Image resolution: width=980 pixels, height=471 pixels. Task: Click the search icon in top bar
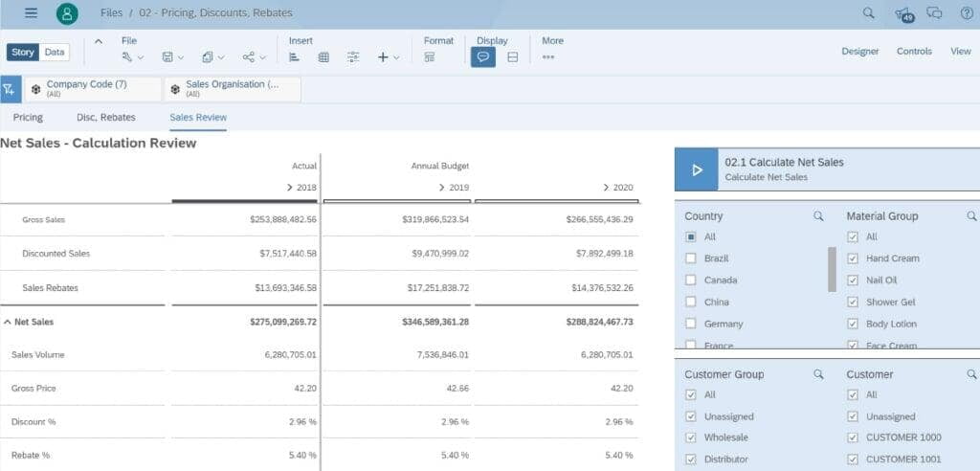(869, 13)
